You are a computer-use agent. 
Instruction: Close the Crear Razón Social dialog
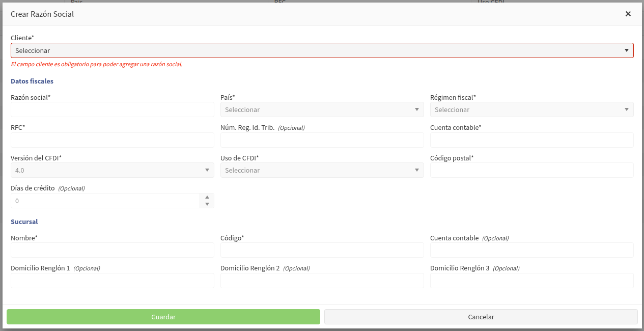pyautogui.click(x=628, y=14)
